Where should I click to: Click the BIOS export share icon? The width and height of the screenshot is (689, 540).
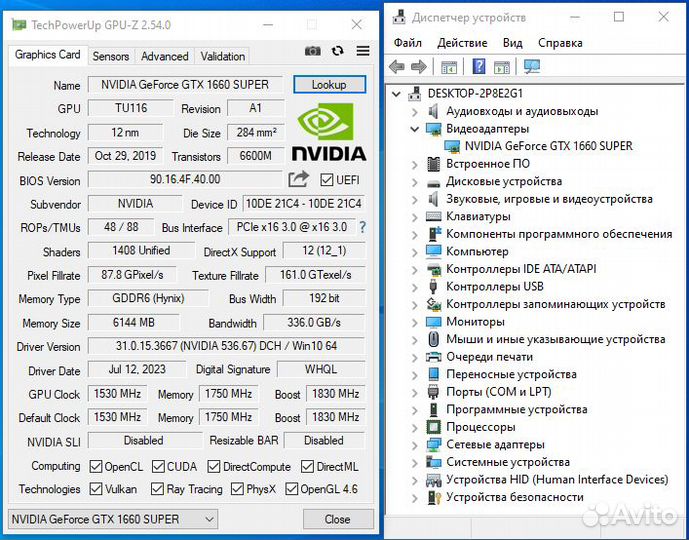click(299, 179)
